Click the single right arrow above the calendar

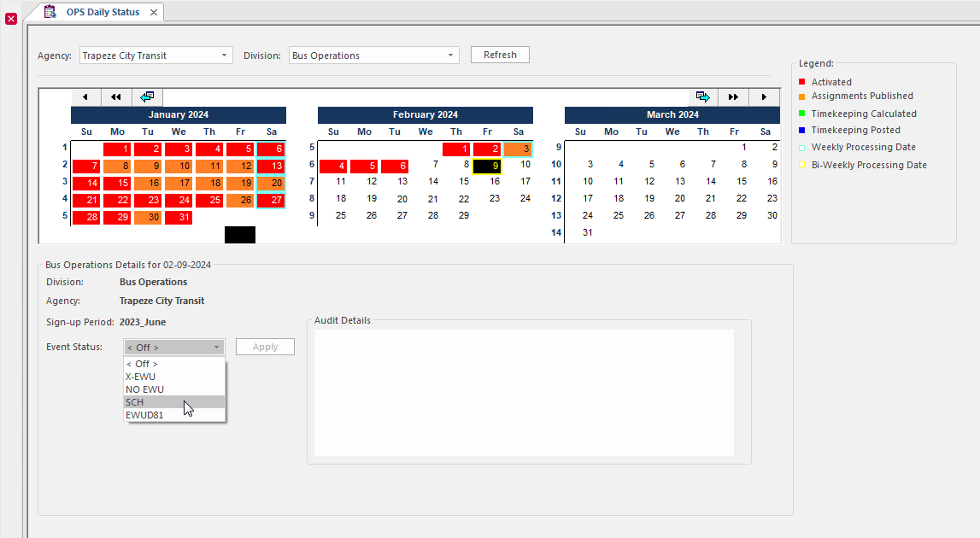[x=764, y=97]
